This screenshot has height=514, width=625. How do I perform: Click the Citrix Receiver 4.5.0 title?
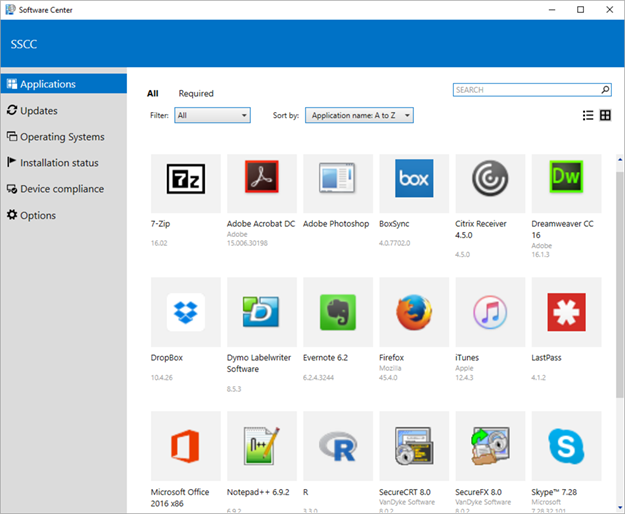pos(481,229)
